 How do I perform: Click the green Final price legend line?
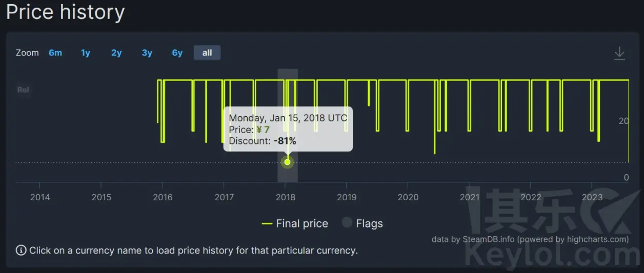pos(267,224)
